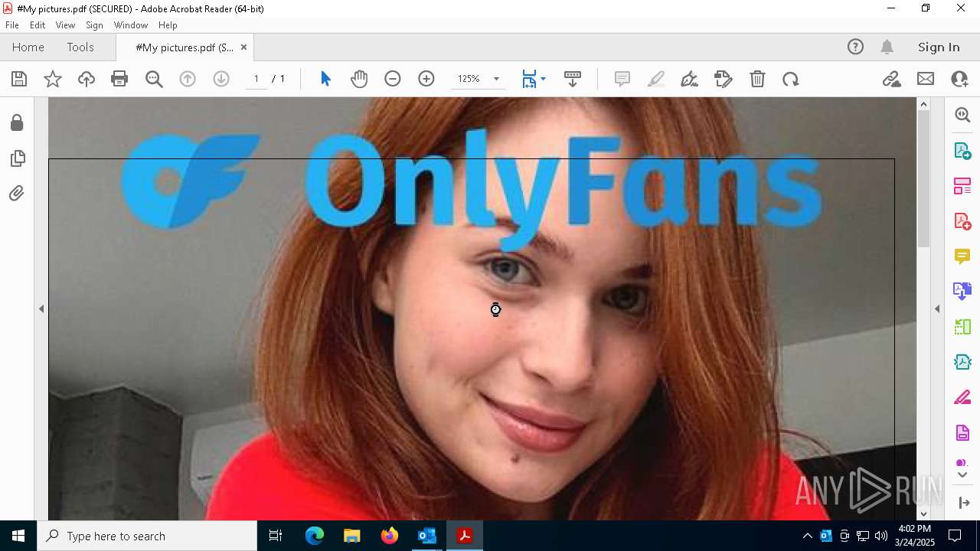Rotate the page clockwise
The height and width of the screenshot is (551, 980).
791,79
